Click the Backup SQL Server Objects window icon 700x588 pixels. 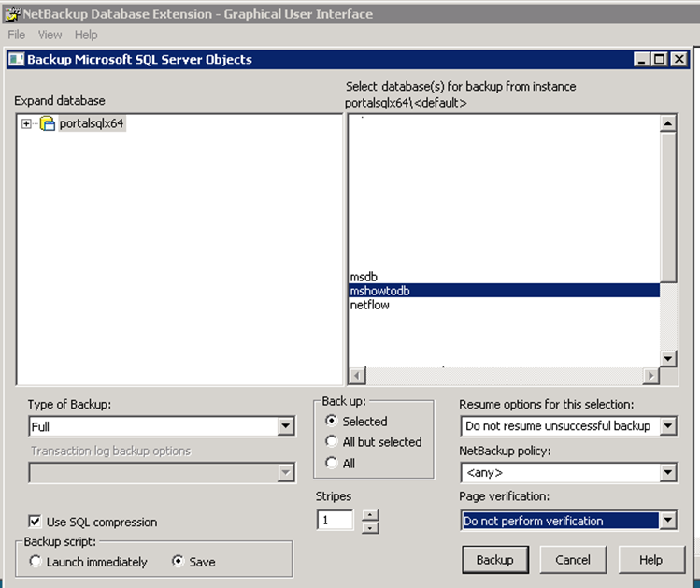15,60
